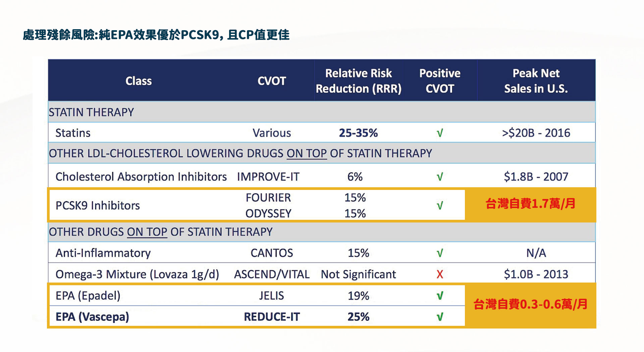Click the slide title about 純EPA

pos(156,35)
